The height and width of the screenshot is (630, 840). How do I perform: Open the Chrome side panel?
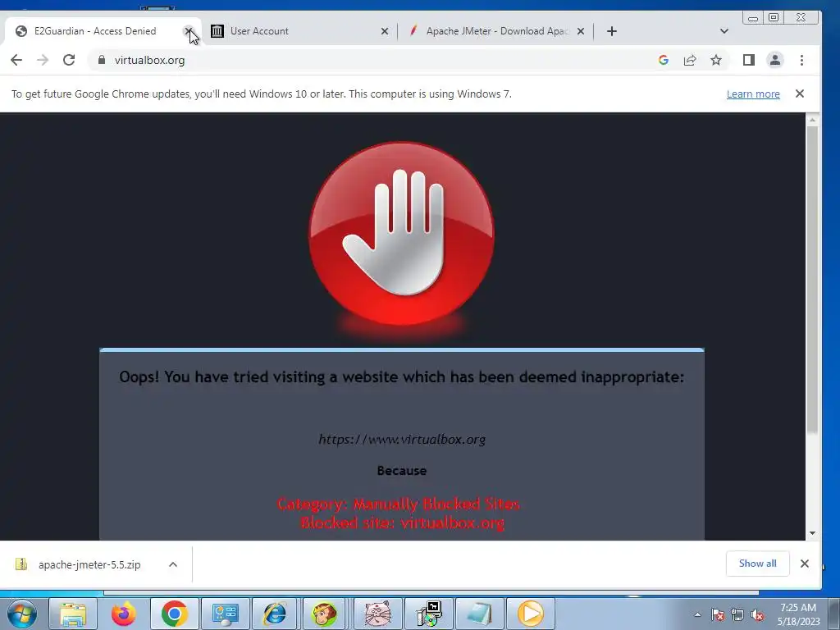point(749,60)
